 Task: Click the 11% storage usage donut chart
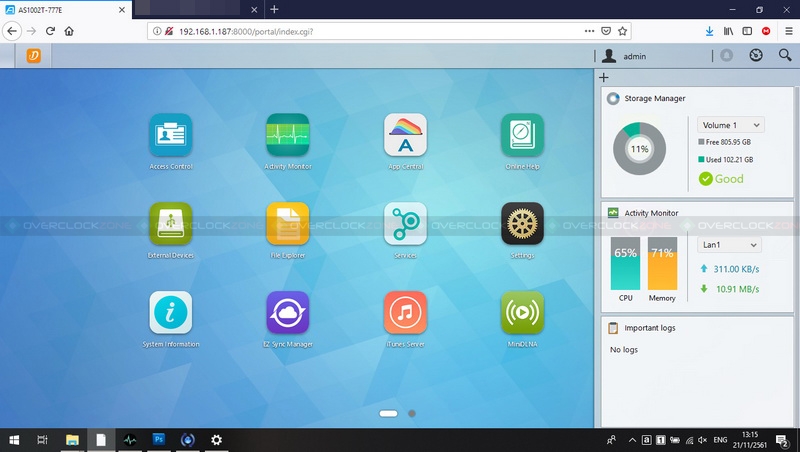639,149
